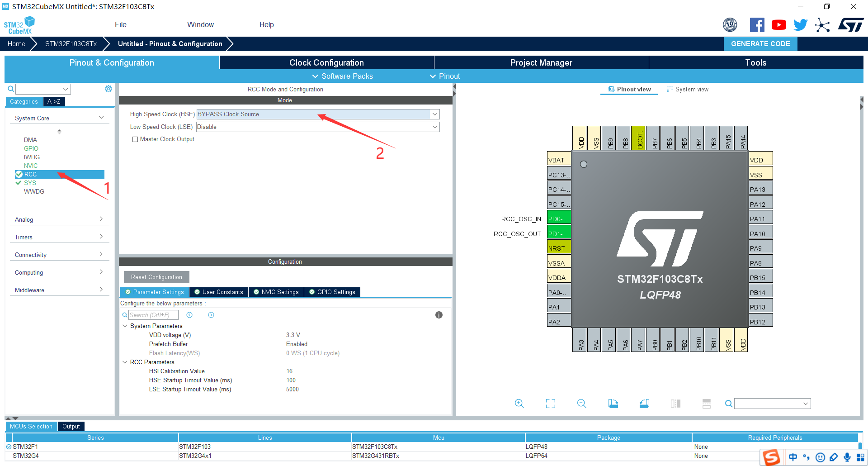Switch to Project Manager tab
The image size is (868, 466).
click(541, 62)
